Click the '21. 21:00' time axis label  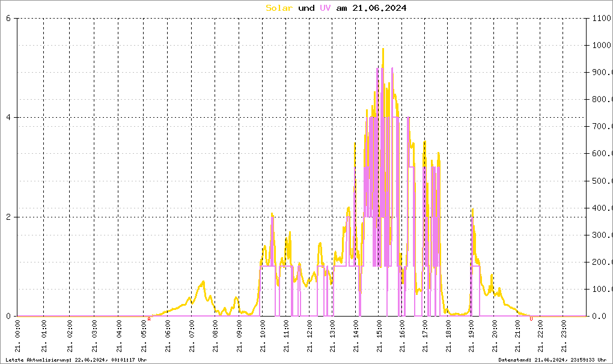click(x=517, y=336)
